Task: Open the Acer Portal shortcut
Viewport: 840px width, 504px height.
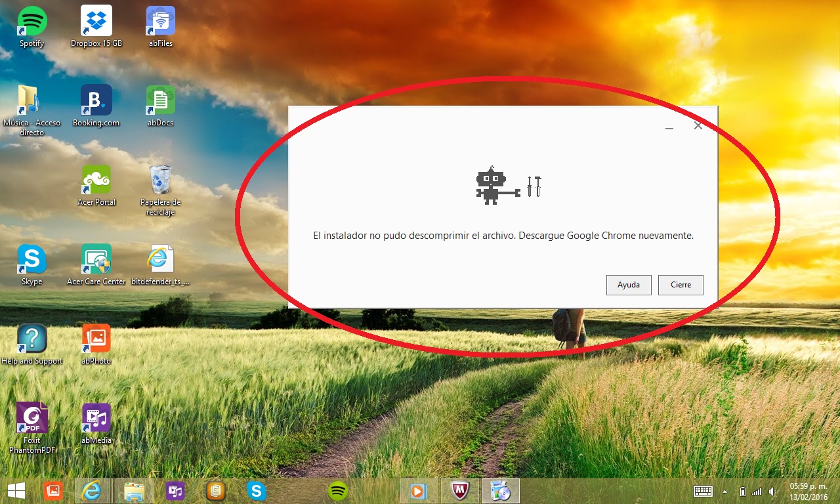Action: tap(96, 186)
